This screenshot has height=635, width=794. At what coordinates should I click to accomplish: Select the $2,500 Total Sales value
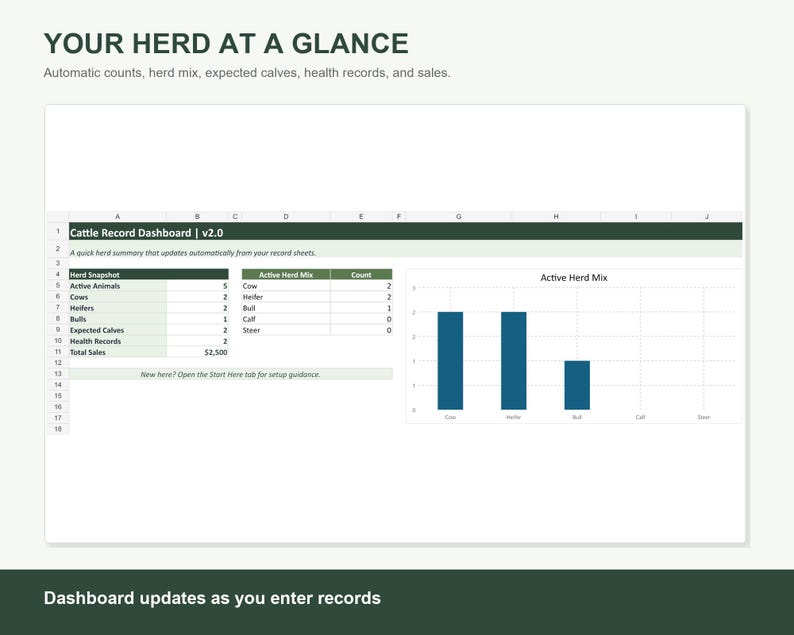point(197,352)
